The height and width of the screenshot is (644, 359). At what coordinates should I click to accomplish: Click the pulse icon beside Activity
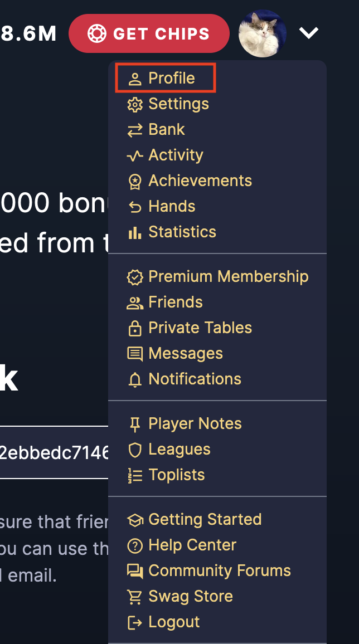[x=135, y=155]
